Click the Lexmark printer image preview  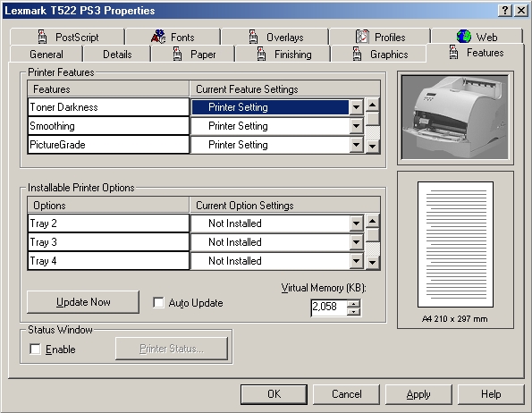tap(455, 117)
